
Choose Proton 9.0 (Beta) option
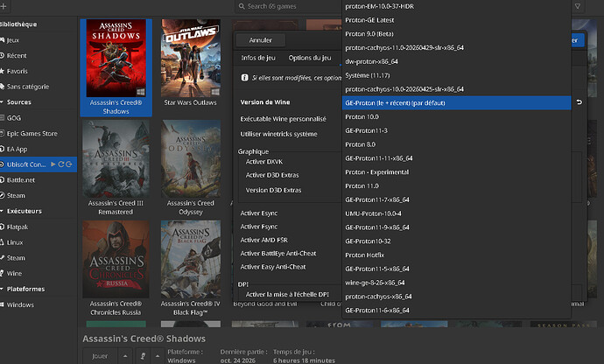(456, 34)
